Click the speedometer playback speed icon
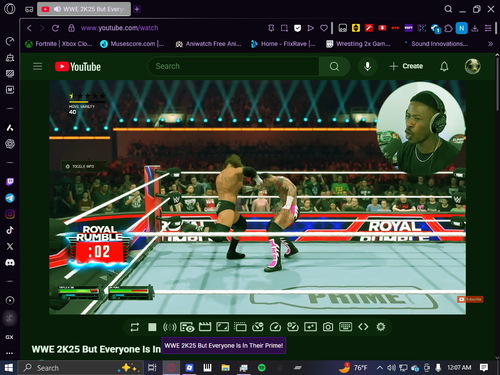The image size is (500, 375). [275, 327]
